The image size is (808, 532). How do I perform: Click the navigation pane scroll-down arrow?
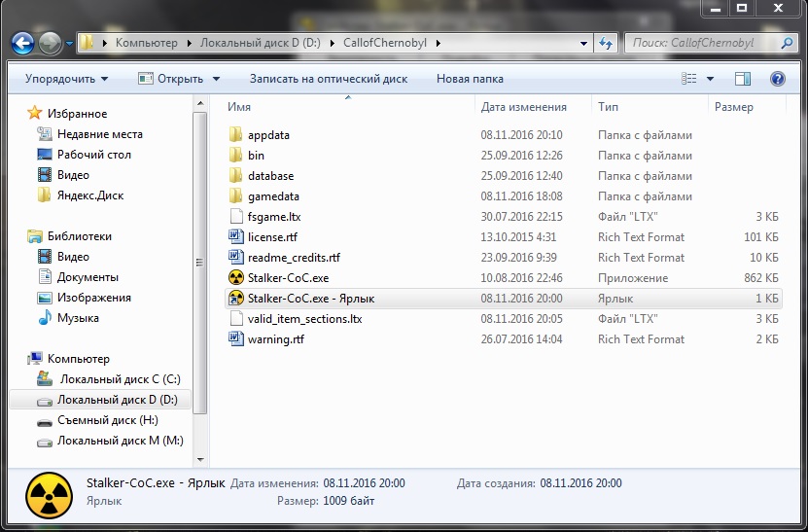click(x=200, y=459)
